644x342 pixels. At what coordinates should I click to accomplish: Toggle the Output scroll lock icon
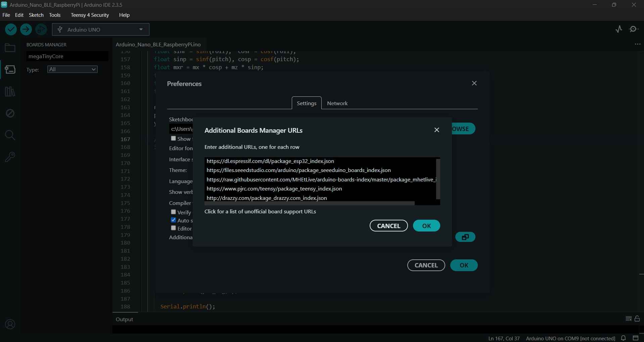coord(637,319)
